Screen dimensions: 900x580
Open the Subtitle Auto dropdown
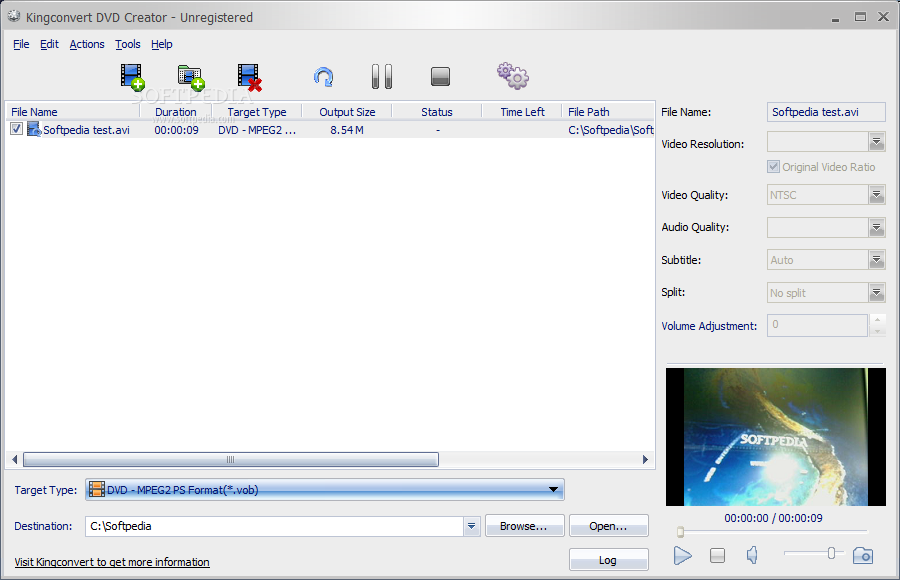pos(876,260)
